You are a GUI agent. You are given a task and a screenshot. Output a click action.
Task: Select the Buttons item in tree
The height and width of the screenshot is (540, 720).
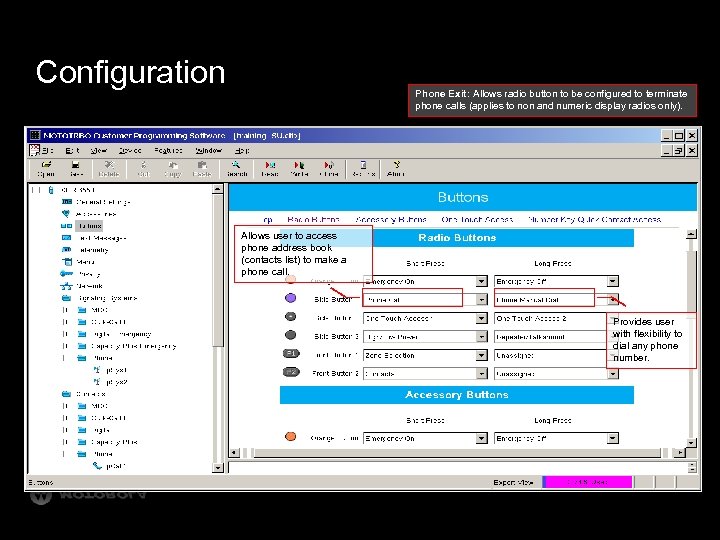click(x=89, y=226)
